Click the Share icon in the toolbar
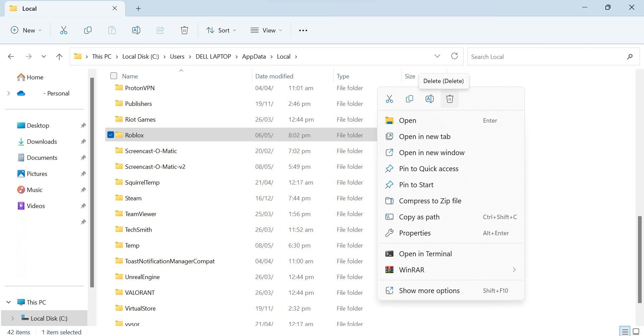 [160, 30]
